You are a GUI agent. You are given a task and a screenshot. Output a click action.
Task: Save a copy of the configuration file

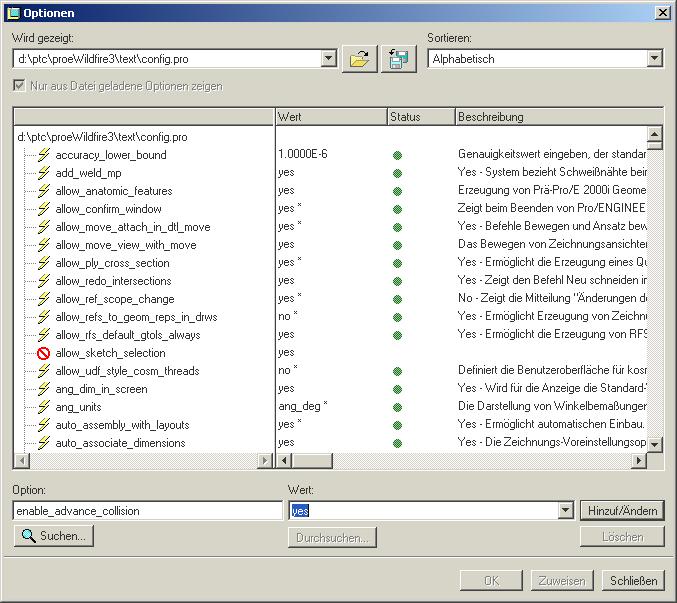point(399,59)
